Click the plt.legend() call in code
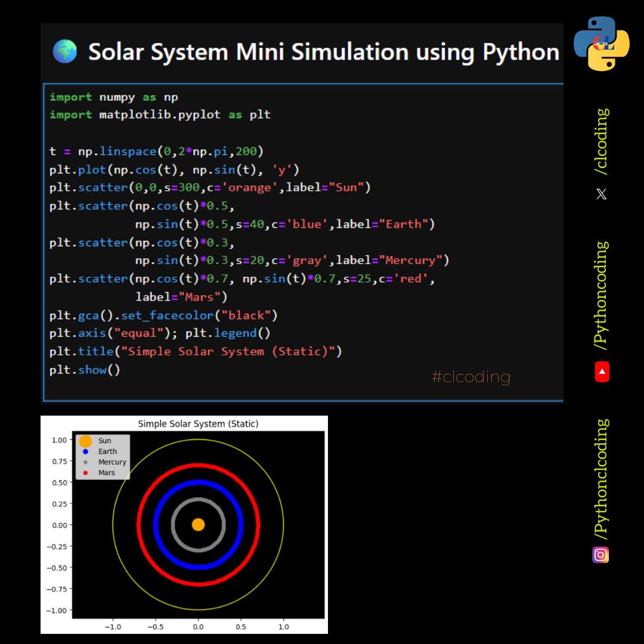Image resolution: width=644 pixels, height=644 pixels. click(x=228, y=333)
